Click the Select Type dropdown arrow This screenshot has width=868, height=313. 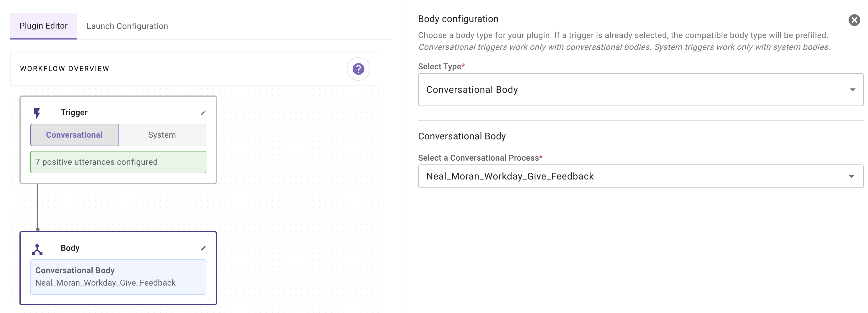click(852, 90)
